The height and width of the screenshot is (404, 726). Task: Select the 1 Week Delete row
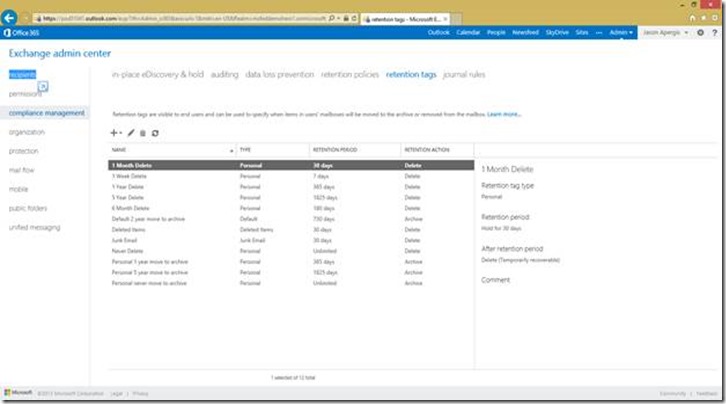click(291, 176)
